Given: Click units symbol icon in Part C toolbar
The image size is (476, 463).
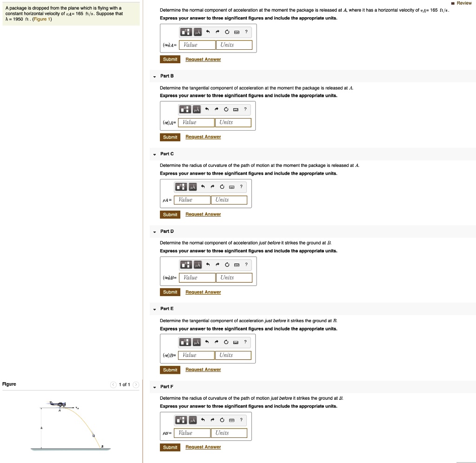Looking at the screenshot, I should pyautogui.click(x=193, y=187).
